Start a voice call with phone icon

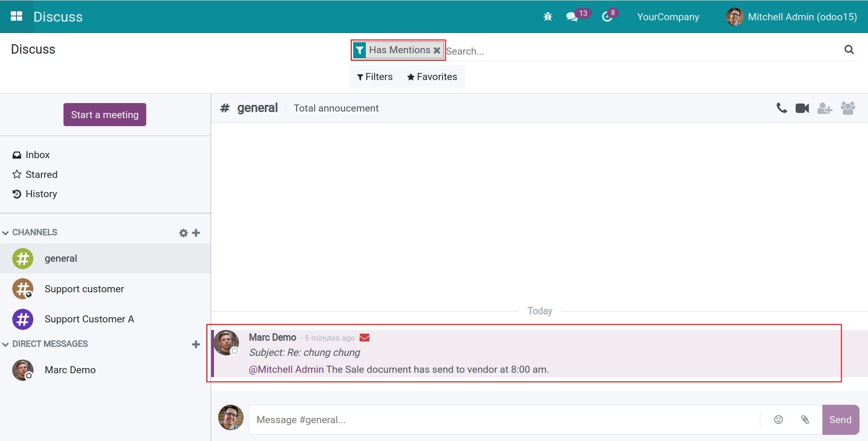(781, 108)
